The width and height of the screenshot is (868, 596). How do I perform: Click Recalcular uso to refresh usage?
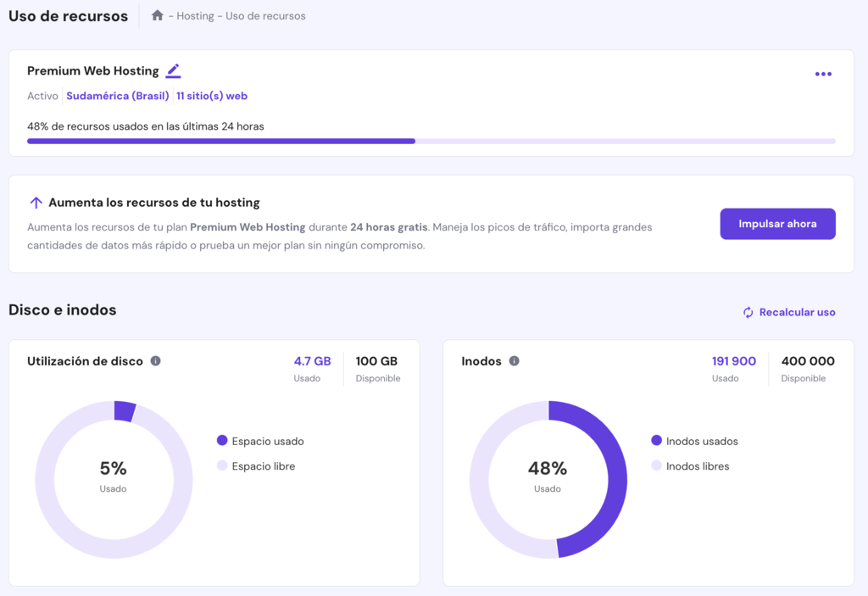(x=797, y=312)
